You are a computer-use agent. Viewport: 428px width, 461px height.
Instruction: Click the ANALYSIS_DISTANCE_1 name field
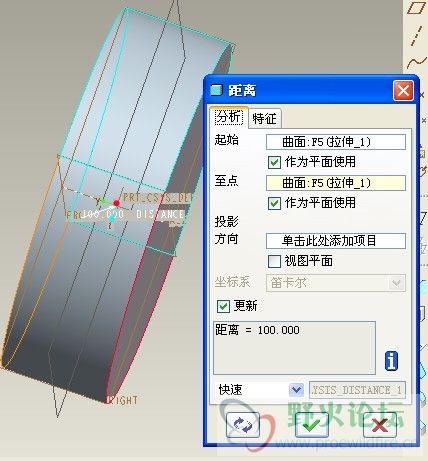357,390
